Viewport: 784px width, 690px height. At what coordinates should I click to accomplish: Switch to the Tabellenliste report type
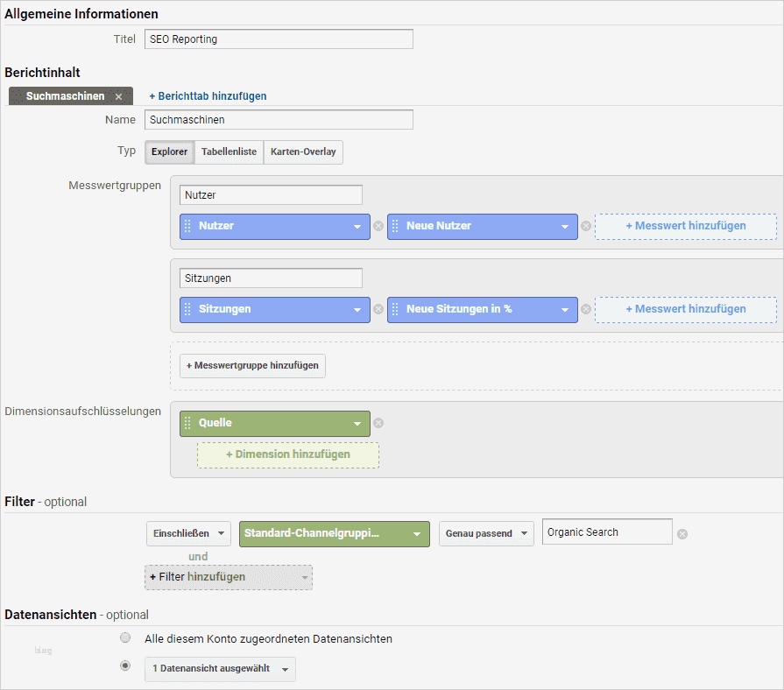pos(227,151)
